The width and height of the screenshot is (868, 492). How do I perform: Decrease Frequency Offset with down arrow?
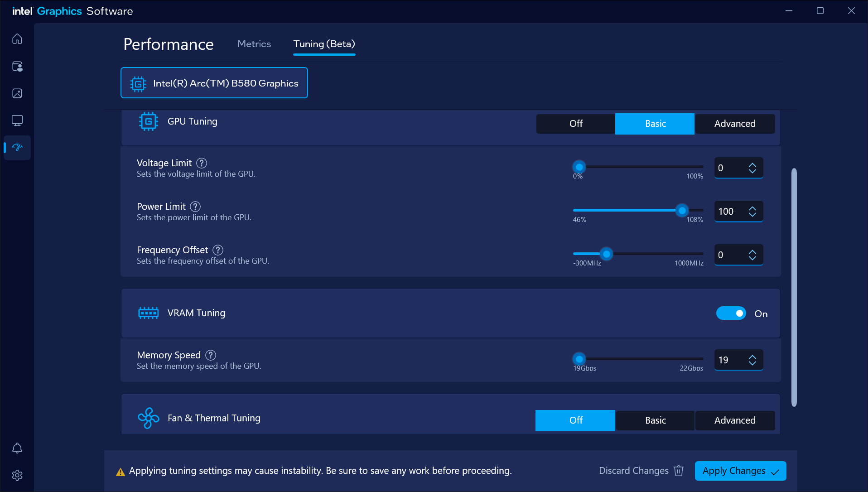(x=752, y=258)
